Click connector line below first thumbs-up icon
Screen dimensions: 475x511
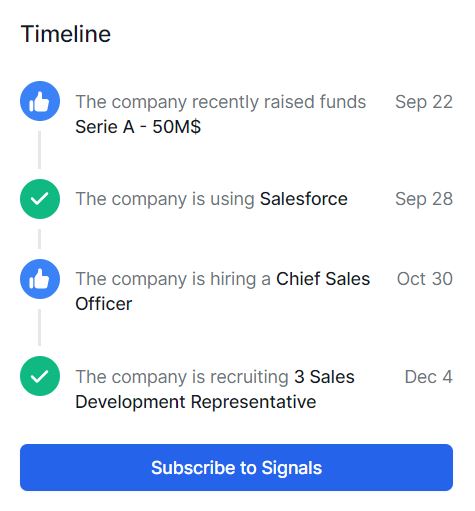coord(39,150)
